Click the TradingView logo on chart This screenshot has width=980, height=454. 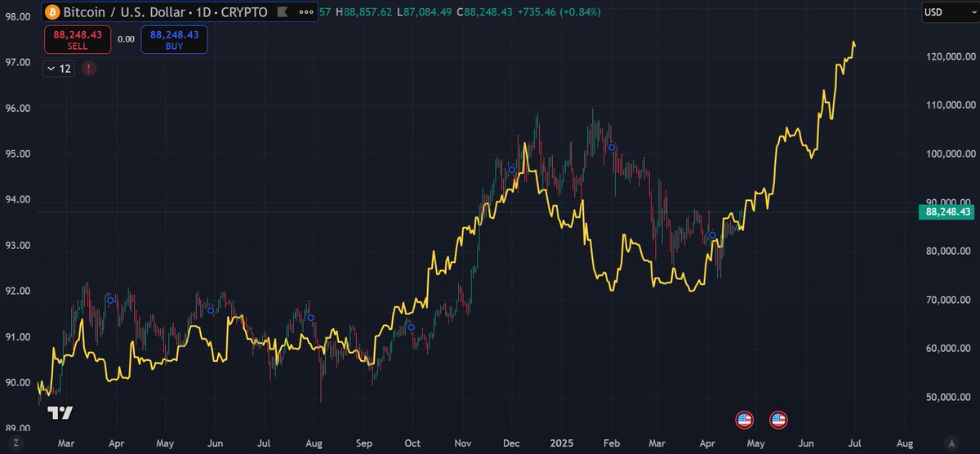(60, 413)
